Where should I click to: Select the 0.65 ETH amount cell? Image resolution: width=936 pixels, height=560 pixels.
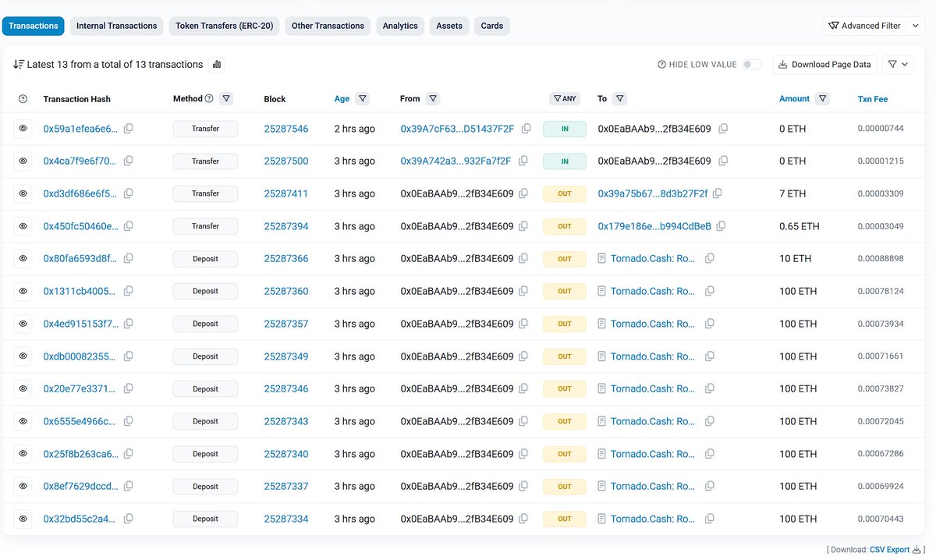coord(799,226)
